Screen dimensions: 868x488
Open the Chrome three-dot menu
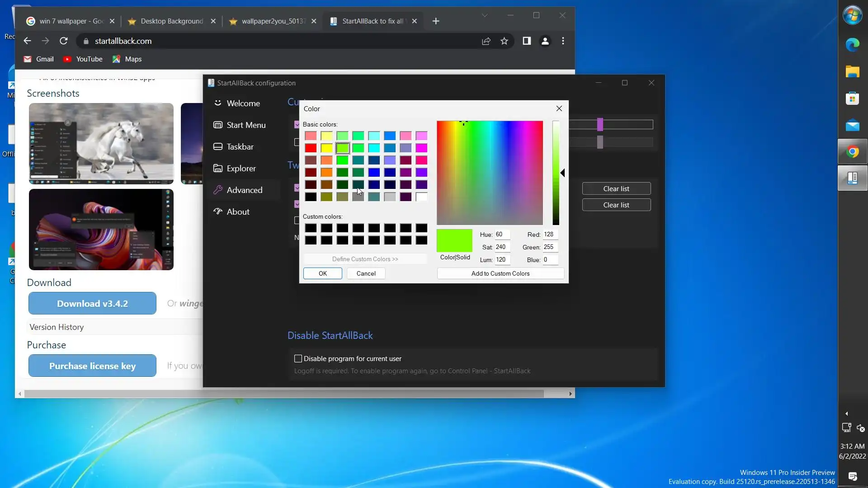563,41
